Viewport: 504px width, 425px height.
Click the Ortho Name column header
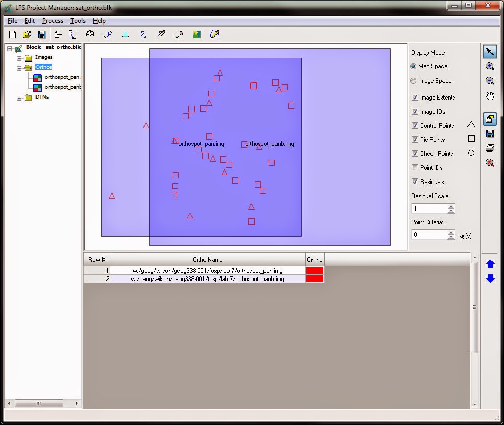click(207, 260)
